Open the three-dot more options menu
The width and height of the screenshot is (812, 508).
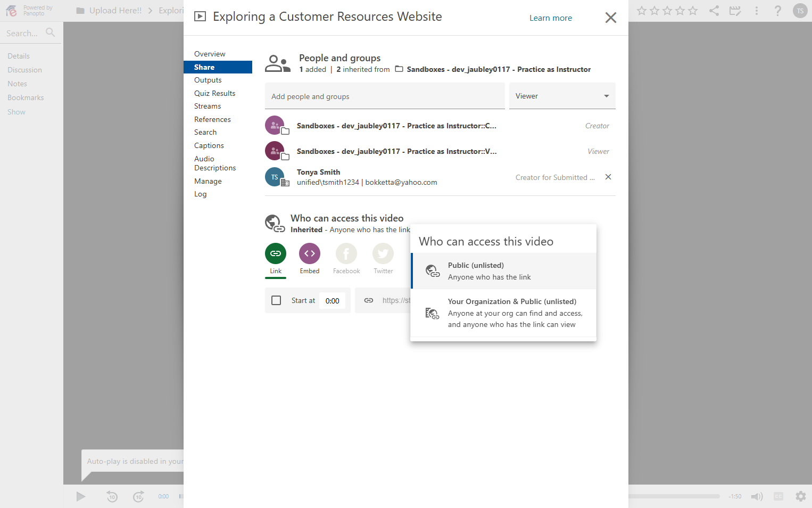pyautogui.click(x=757, y=11)
